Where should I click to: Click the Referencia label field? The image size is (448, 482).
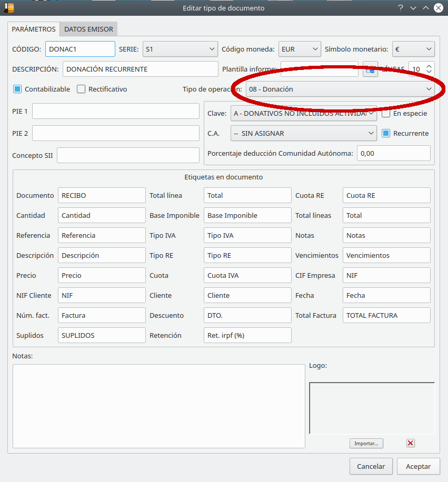pyautogui.click(x=102, y=235)
